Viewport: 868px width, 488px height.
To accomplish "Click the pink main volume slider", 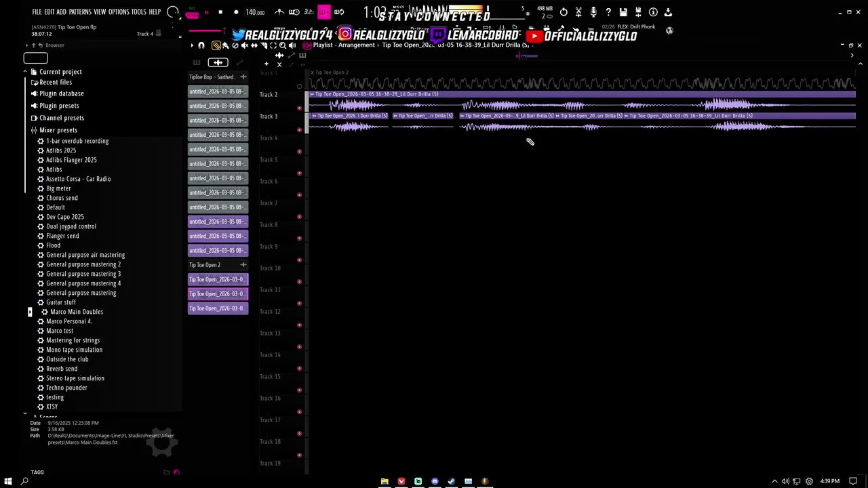I will (205, 30).
